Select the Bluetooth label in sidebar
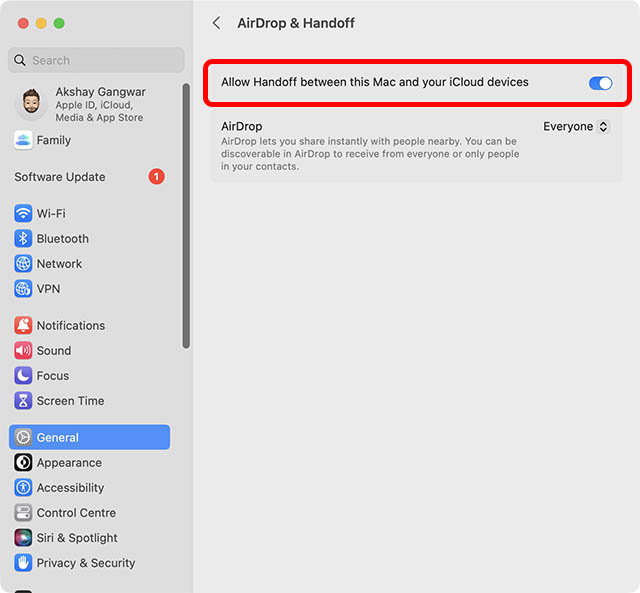The height and width of the screenshot is (593, 640). [x=62, y=239]
